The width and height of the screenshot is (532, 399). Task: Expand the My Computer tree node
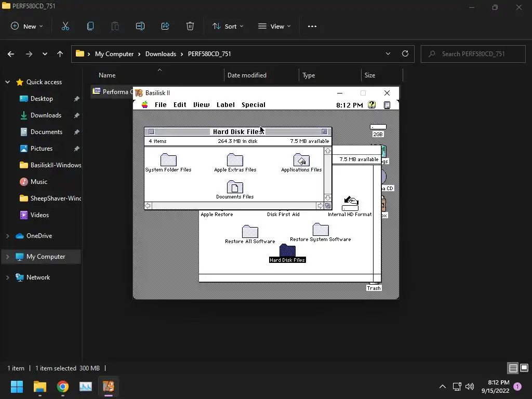coord(7,257)
